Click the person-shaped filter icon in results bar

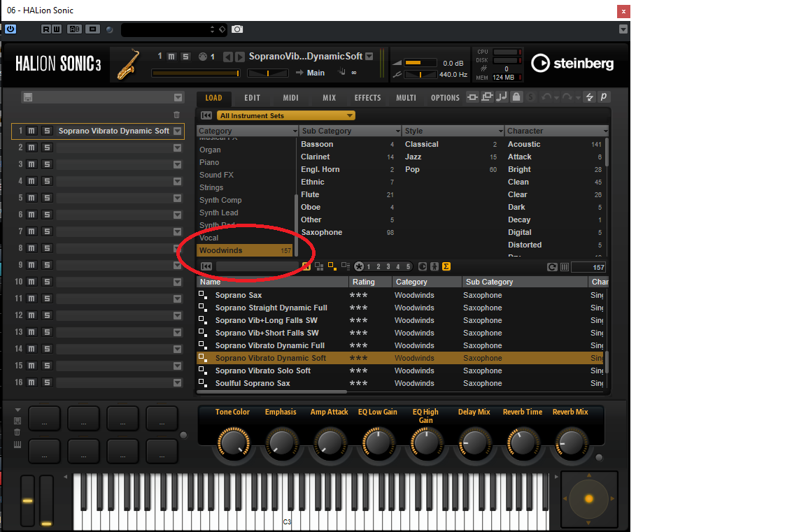pyautogui.click(x=434, y=266)
